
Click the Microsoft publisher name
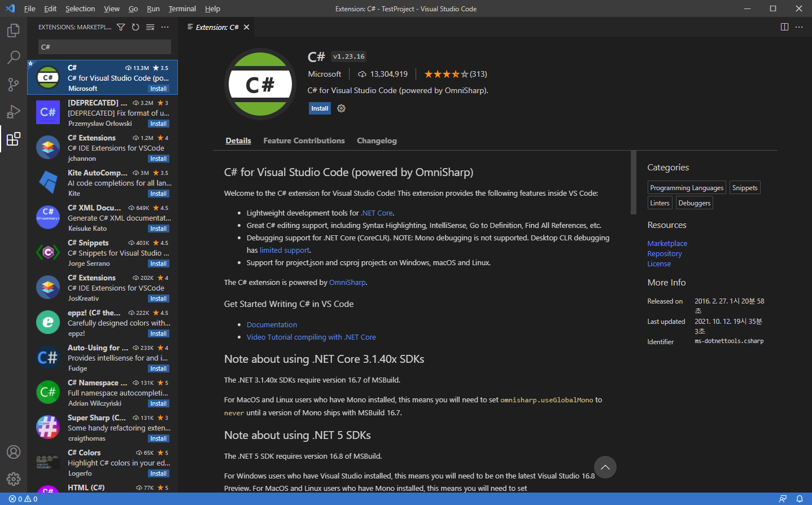tap(325, 74)
